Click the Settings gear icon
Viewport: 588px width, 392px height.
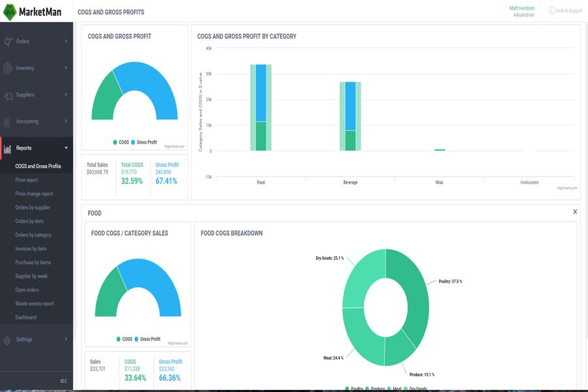point(8,340)
